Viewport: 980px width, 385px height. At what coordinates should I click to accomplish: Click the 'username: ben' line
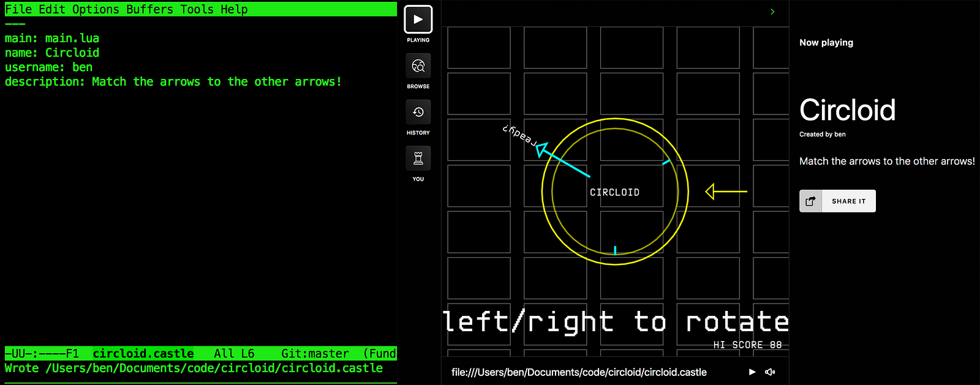(48, 67)
